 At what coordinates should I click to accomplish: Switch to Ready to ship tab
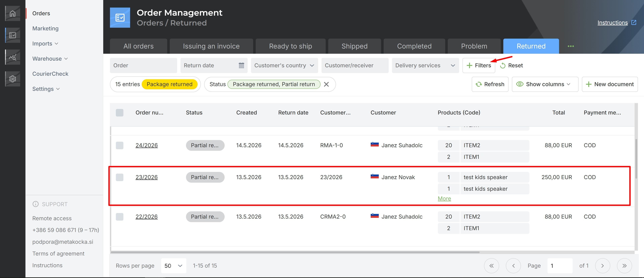click(x=290, y=46)
